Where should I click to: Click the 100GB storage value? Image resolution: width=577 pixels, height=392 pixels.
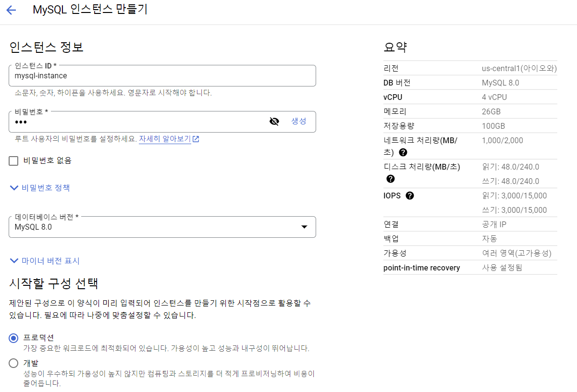(493, 126)
